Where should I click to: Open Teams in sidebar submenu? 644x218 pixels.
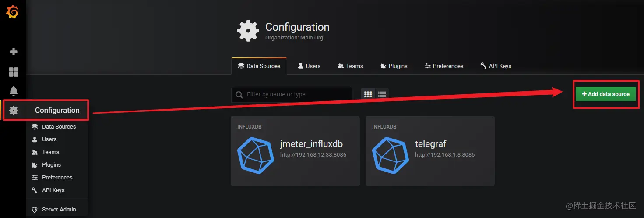(x=51, y=152)
